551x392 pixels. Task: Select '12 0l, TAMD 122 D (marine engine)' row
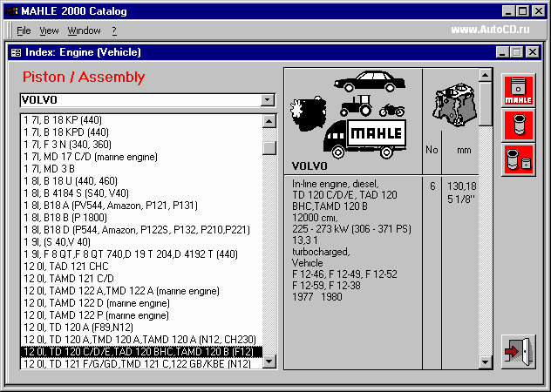click(141, 303)
